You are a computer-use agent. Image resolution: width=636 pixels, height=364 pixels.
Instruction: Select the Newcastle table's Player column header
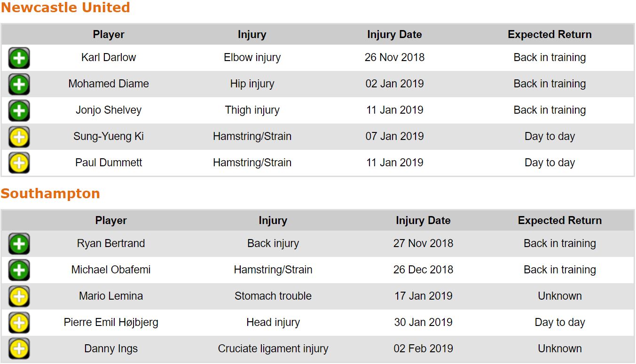(109, 35)
